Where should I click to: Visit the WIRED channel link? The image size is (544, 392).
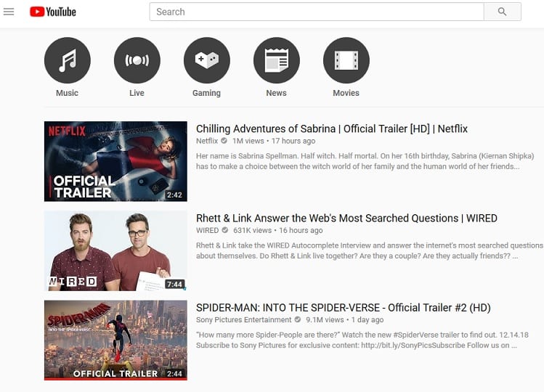[207, 230]
